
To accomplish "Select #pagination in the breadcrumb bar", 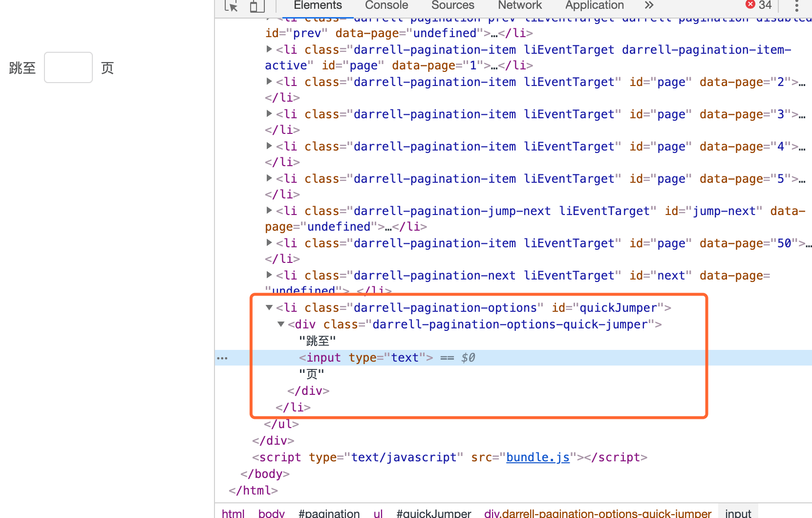I will [329, 513].
